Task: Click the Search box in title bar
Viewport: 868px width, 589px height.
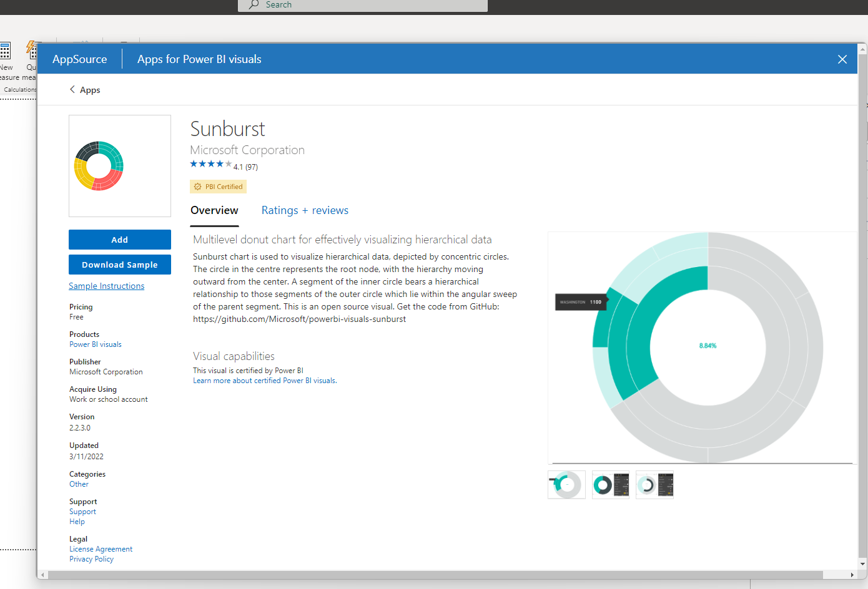Action: click(363, 5)
